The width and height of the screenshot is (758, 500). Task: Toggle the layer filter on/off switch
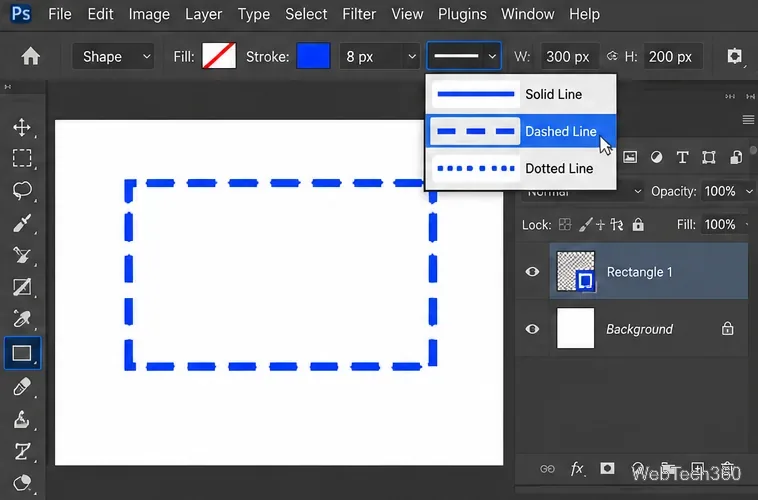[x=753, y=150]
